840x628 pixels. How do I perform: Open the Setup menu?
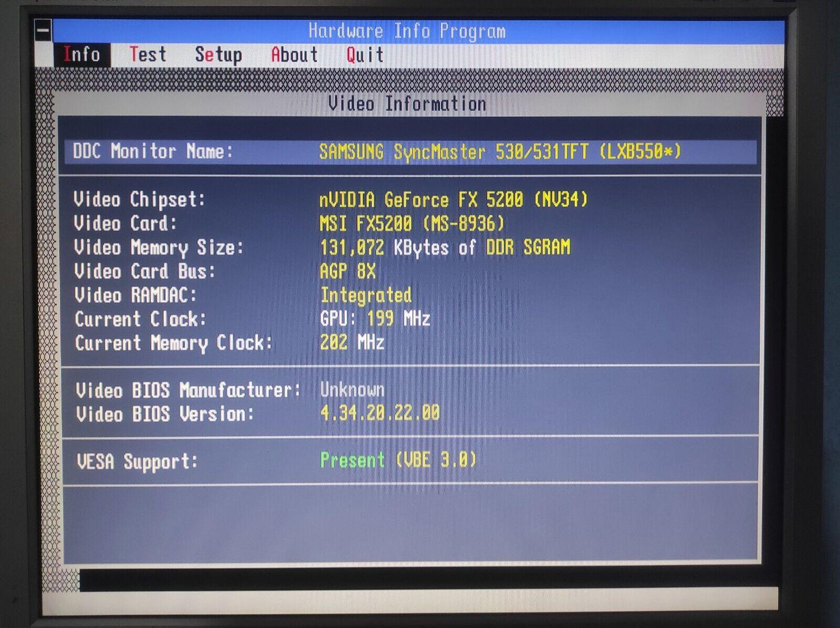click(x=219, y=55)
